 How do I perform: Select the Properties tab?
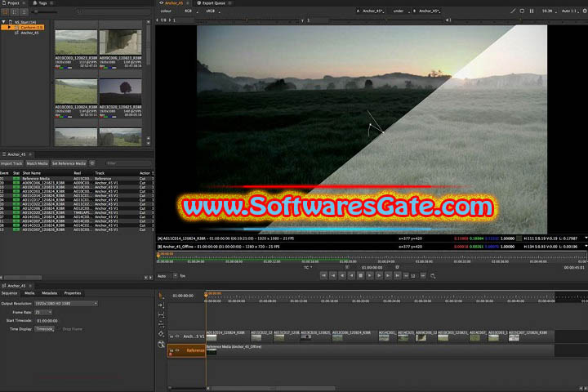(73, 293)
